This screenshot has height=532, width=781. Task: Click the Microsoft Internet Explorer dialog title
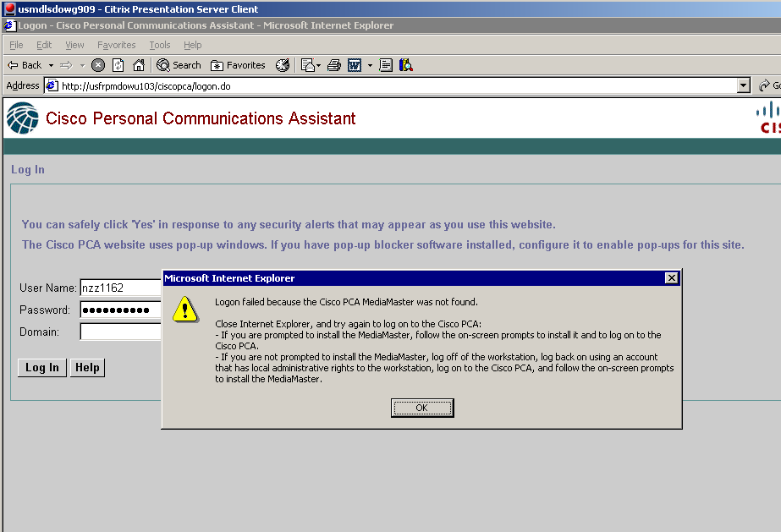point(229,278)
